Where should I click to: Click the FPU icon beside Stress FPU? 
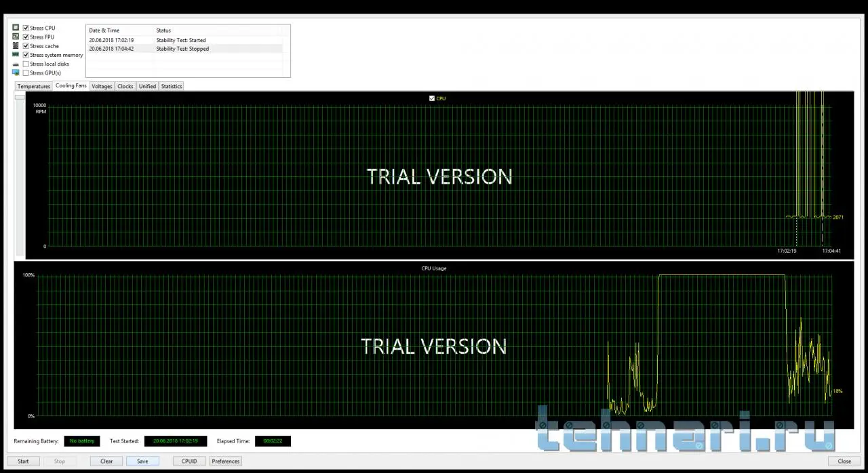coord(16,37)
